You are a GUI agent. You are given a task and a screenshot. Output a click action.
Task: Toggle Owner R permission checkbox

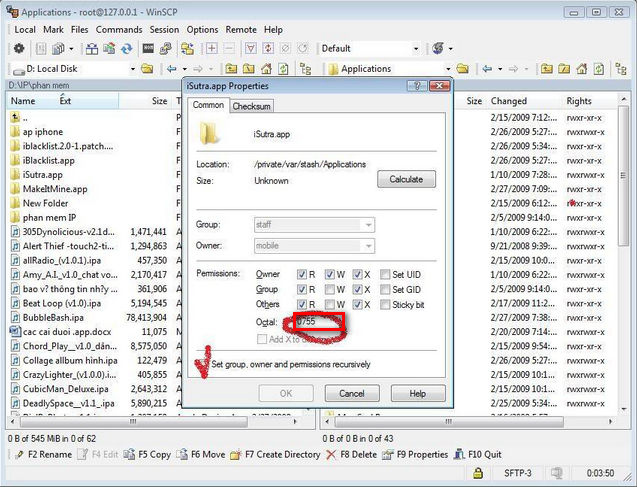301,275
